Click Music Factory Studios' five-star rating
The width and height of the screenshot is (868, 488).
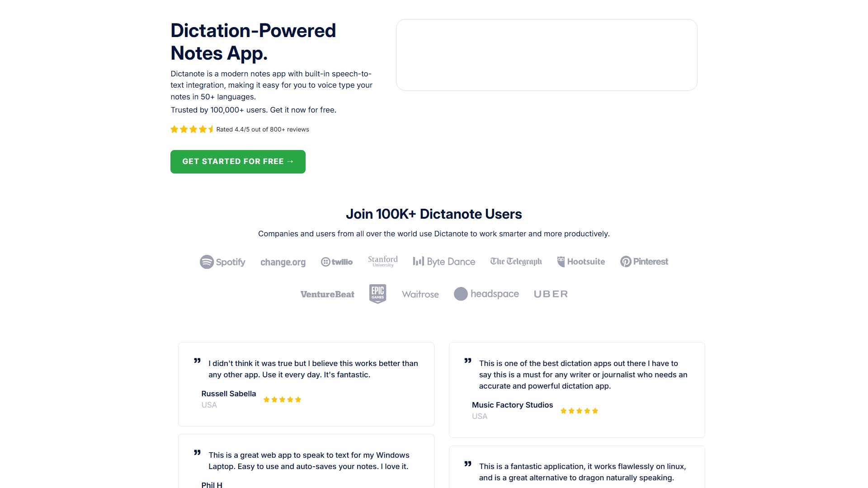579,411
